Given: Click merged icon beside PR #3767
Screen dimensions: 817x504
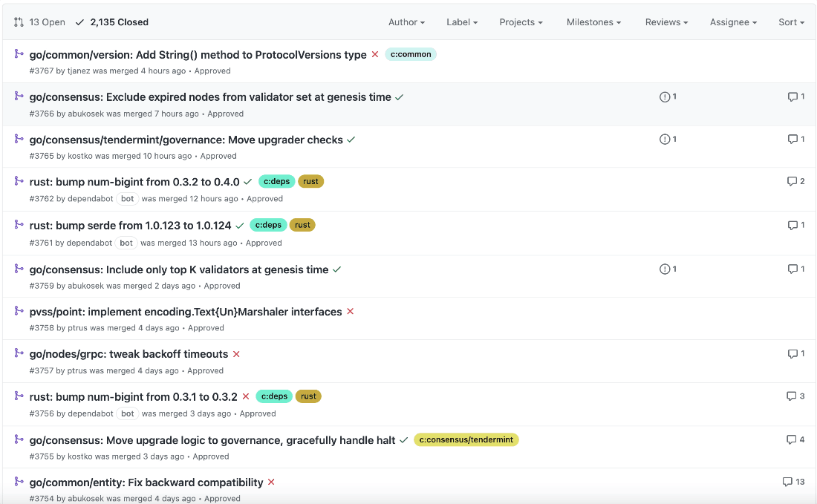Looking at the screenshot, I should click(19, 53).
